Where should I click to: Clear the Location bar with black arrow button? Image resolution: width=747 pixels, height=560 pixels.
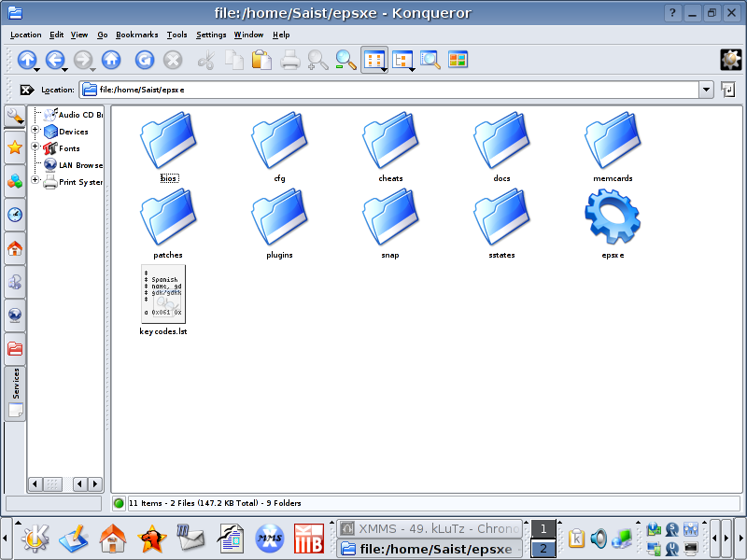[26, 90]
